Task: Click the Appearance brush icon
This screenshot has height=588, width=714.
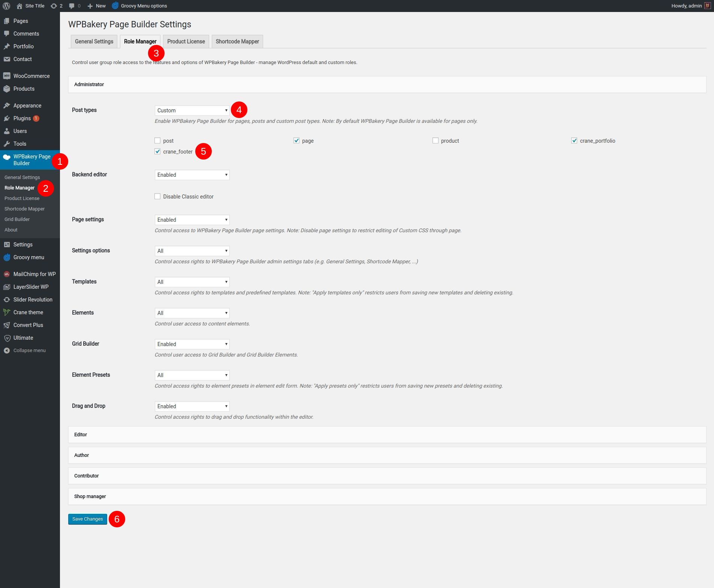Action: click(x=7, y=106)
